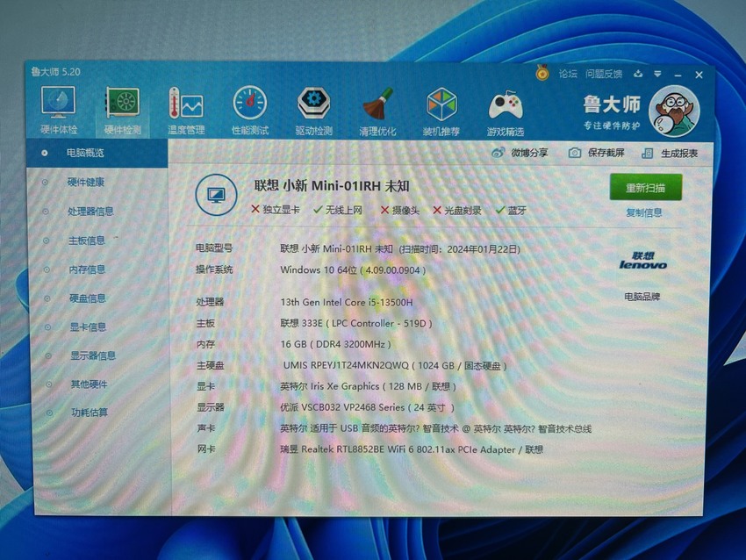Open 温度管理 temperature management
This screenshot has height=560, width=746.
click(186, 111)
